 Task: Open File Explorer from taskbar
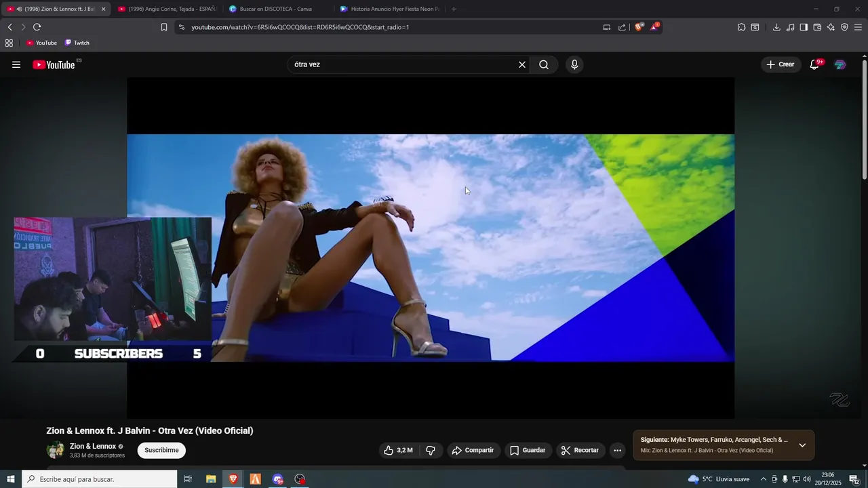211,479
